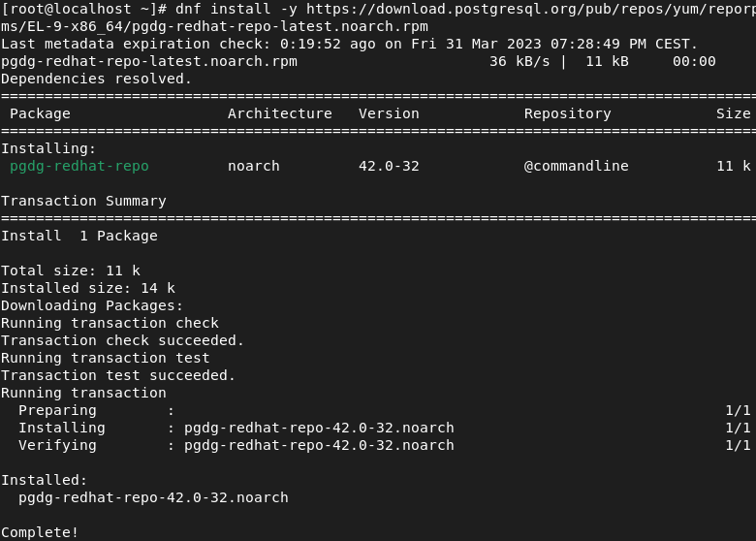Click the Total size: 11 k line
The image size is (756, 541).
click(x=71, y=270)
